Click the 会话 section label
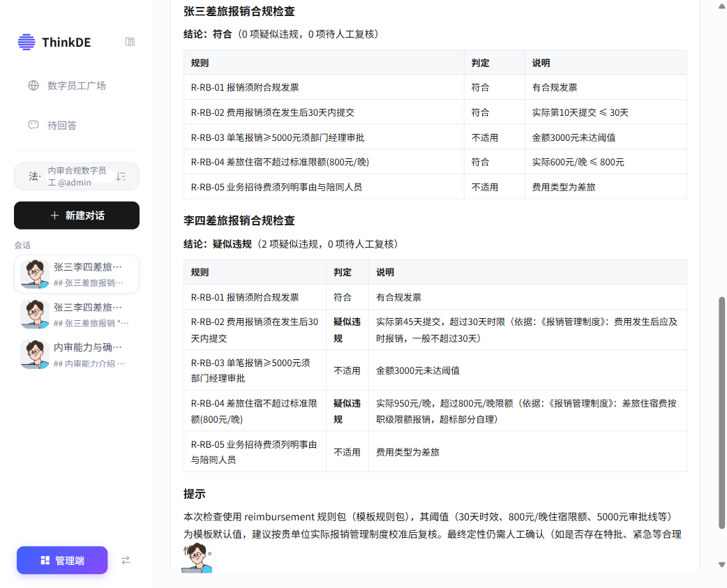 (x=22, y=245)
